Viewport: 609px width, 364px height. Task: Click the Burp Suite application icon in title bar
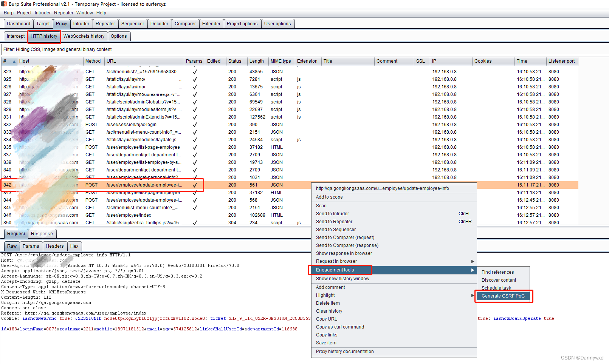pos(4,4)
